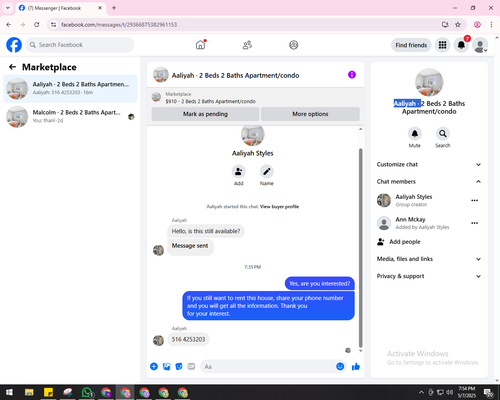
Task: Click the listing thumbnail in right panel
Action: [429, 82]
